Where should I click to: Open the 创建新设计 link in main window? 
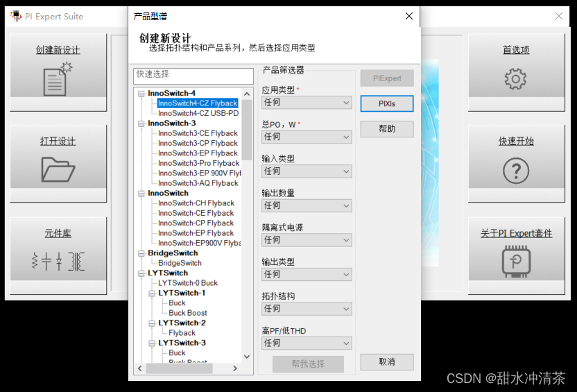(x=58, y=50)
